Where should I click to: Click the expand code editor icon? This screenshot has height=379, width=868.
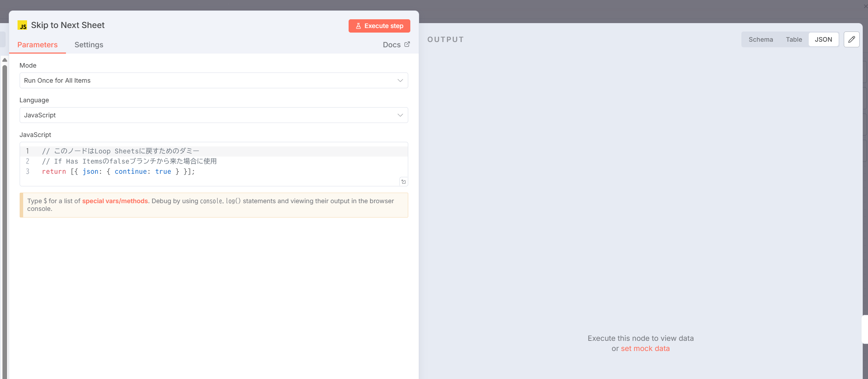[403, 182]
